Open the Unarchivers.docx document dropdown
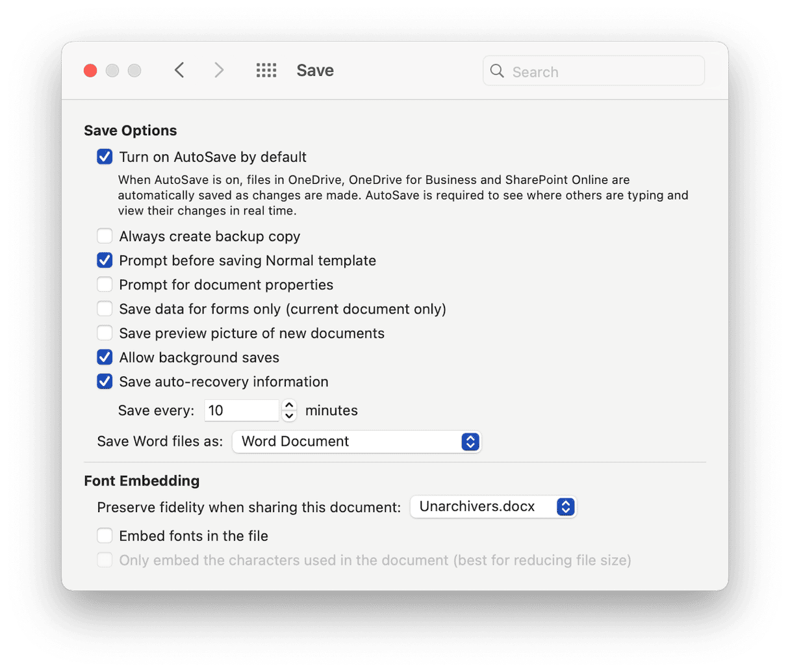The image size is (790, 672). 493,507
